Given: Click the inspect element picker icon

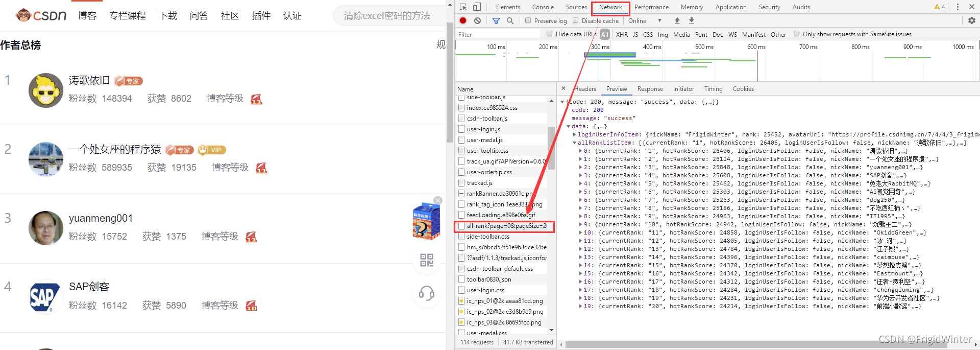Looking at the screenshot, I should [x=463, y=7].
